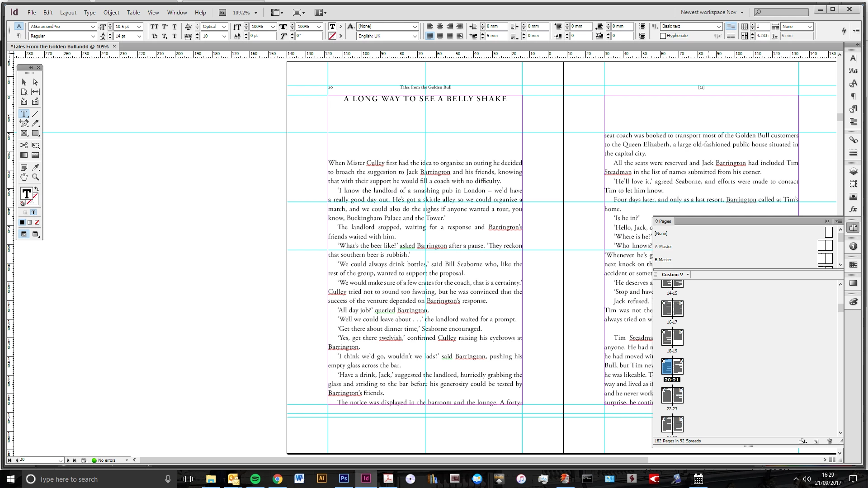This screenshot has height=488, width=868.
Task: Select the 22-23 spread thumbnail
Action: pos(672,396)
